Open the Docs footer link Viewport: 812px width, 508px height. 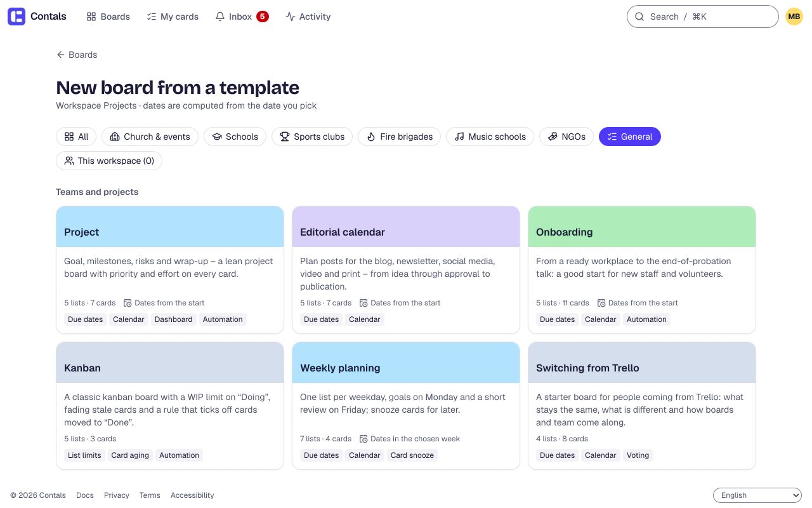85,495
